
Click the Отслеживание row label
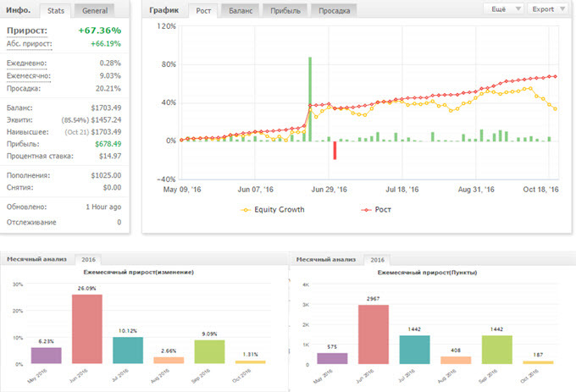click(31, 223)
